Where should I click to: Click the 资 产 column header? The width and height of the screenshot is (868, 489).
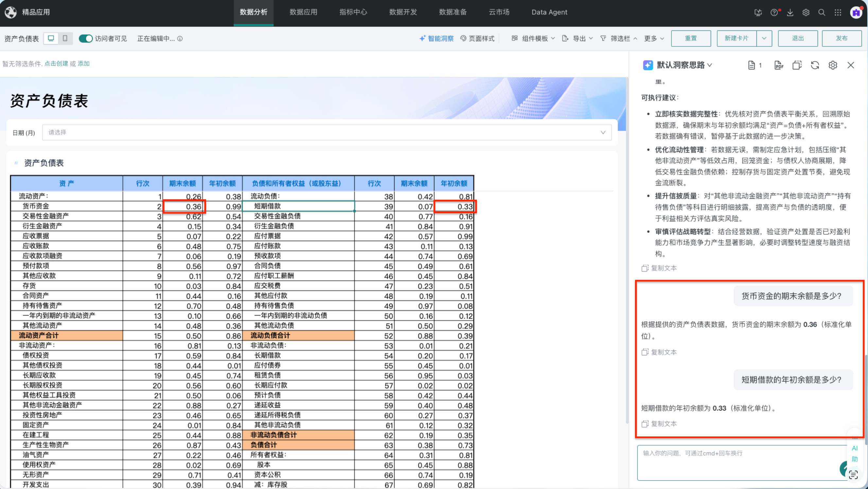pos(67,183)
